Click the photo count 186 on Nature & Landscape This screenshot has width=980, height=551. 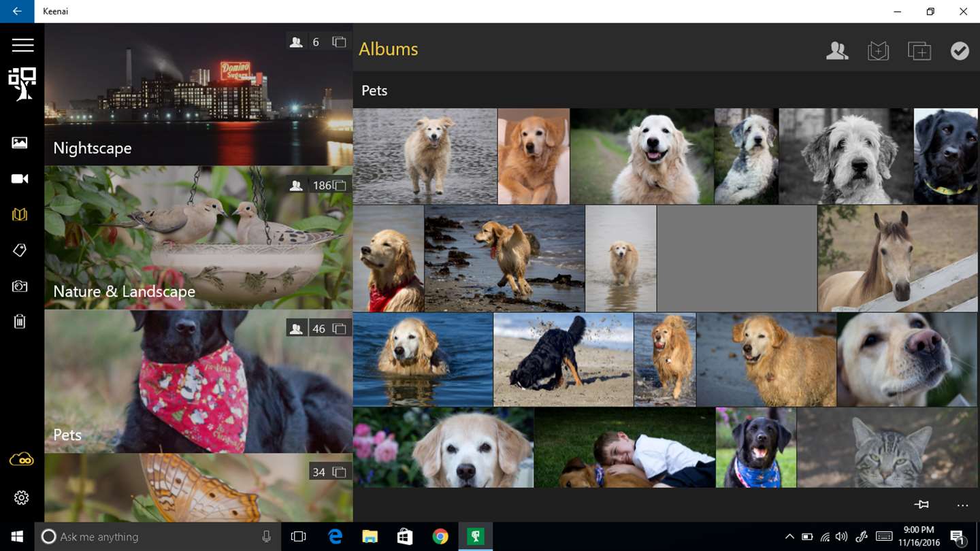[321, 185]
